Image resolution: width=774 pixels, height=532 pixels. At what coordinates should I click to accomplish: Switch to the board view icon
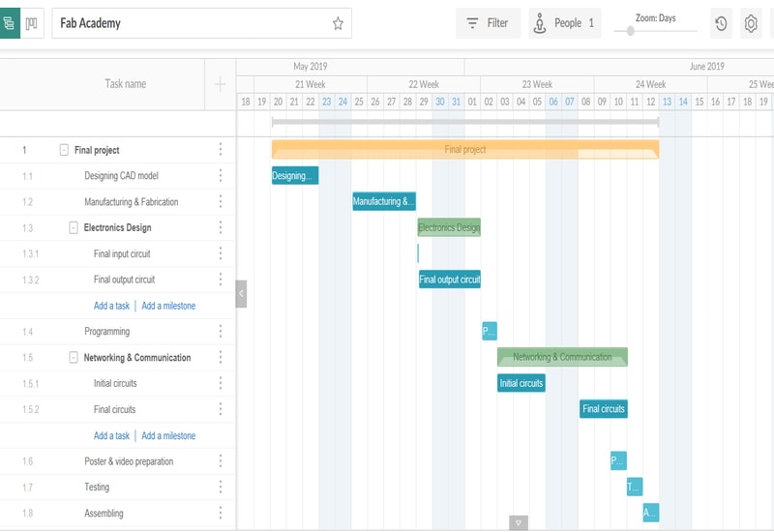point(32,23)
